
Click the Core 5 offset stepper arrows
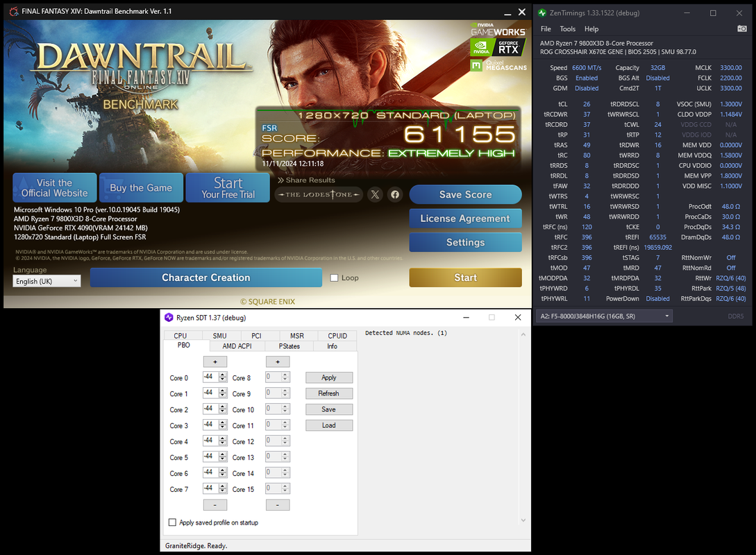(222, 456)
